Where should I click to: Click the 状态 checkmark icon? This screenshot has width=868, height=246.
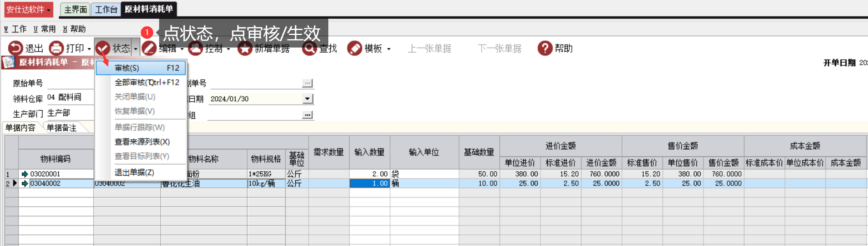103,48
